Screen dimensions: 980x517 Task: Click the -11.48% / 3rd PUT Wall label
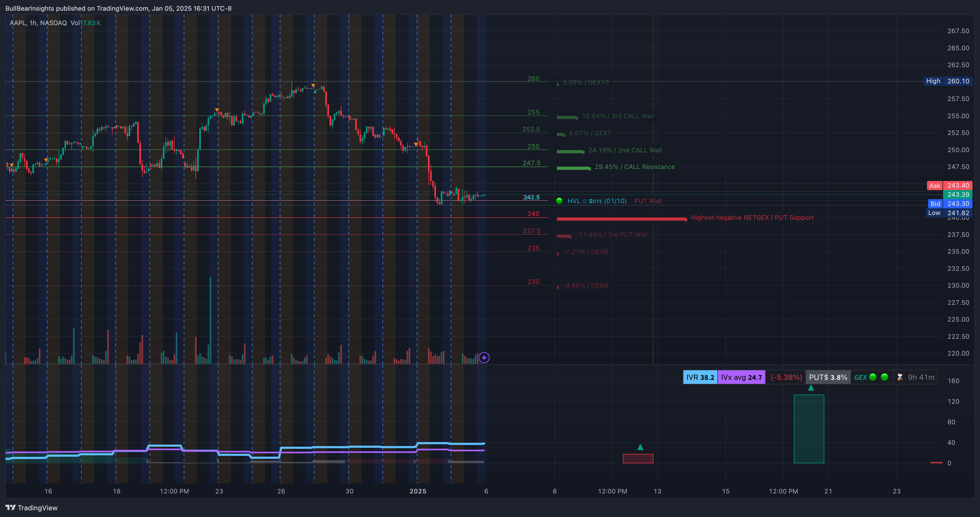pyautogui.click(x=611, y=234)
